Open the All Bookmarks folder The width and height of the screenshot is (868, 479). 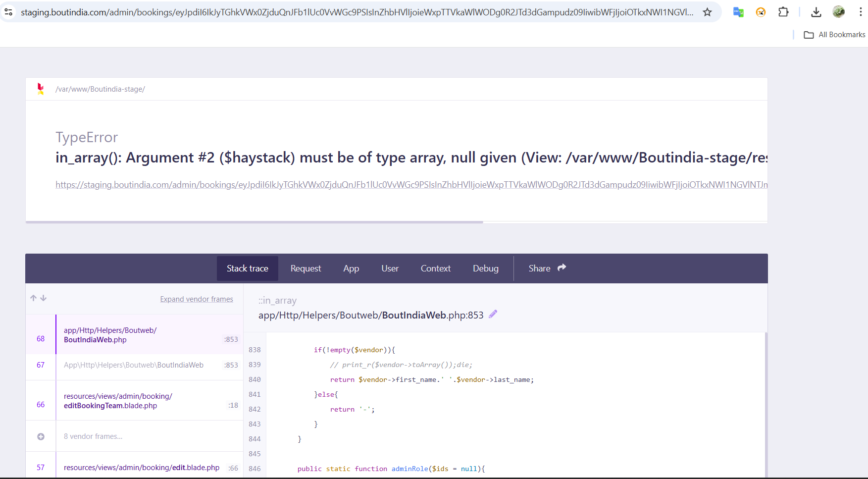click(x=835, y=35)
